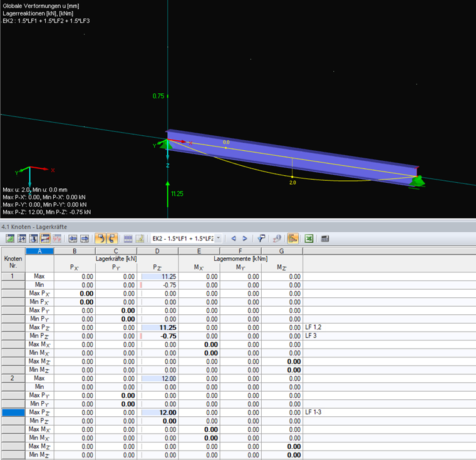Toggle the second orange highlighted arrow button
Screen dimensions: 476x460
[x=112, y=238]
